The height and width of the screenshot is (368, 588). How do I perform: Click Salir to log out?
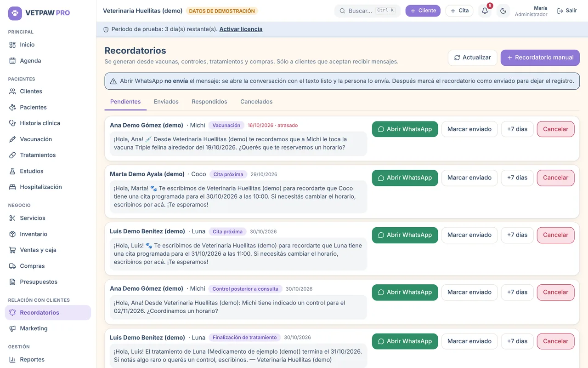click(x=567, y=11)
